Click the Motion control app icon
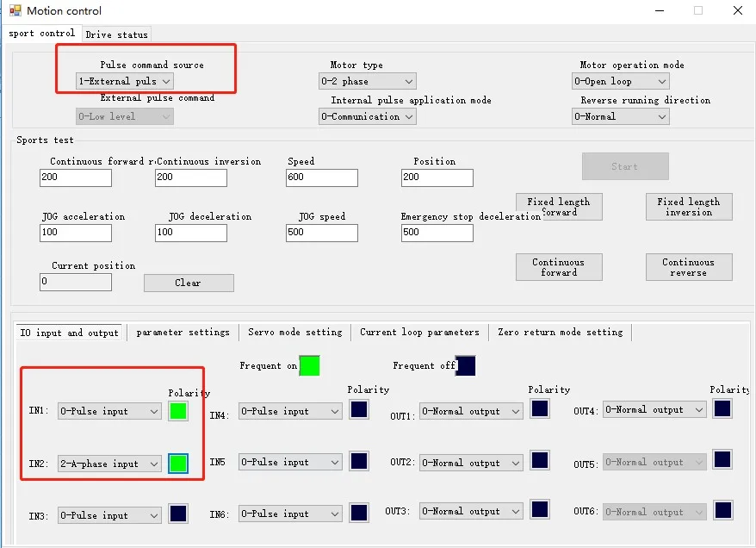 [15, 10]
